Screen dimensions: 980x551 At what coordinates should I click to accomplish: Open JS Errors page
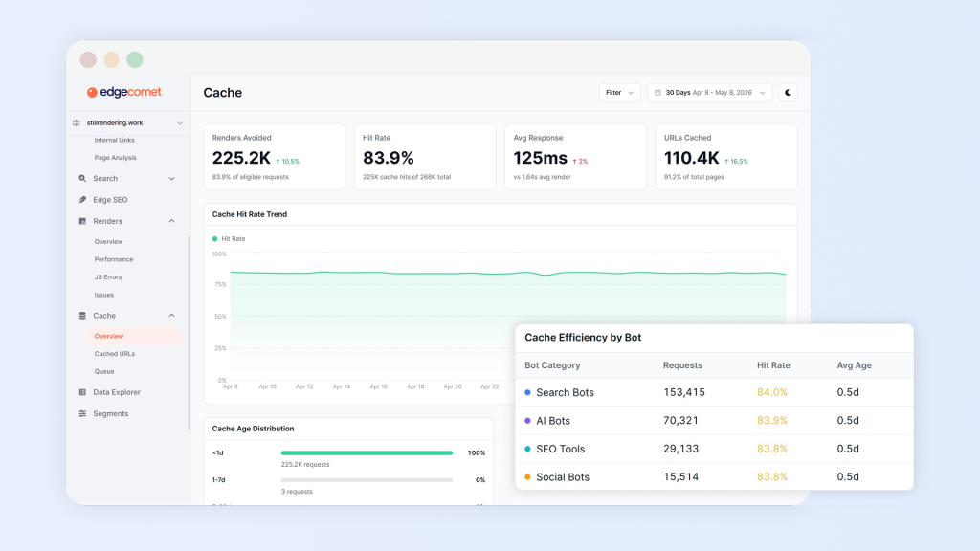point(108,276)
